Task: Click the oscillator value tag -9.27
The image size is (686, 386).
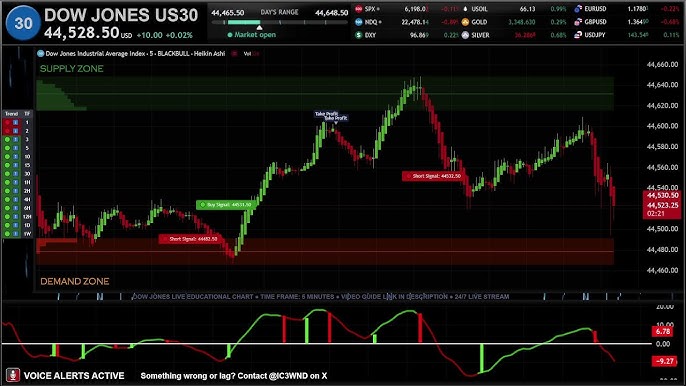Action: point(664,361)
